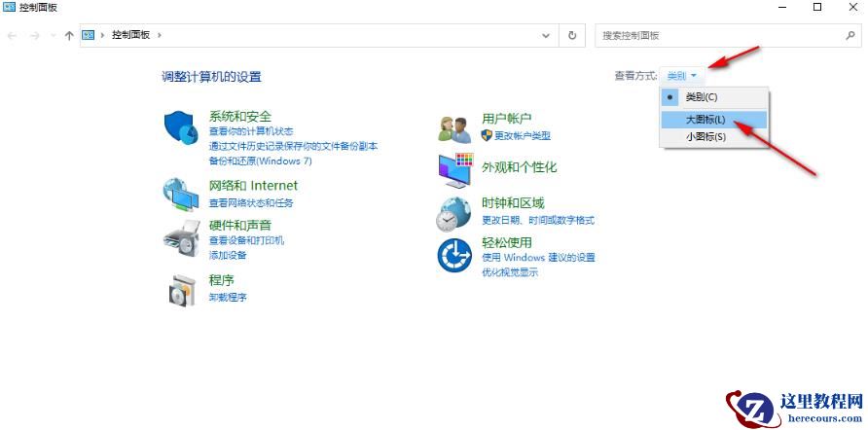
Task: Open Ease of Access circular icon
Action: tap(454, 255)
